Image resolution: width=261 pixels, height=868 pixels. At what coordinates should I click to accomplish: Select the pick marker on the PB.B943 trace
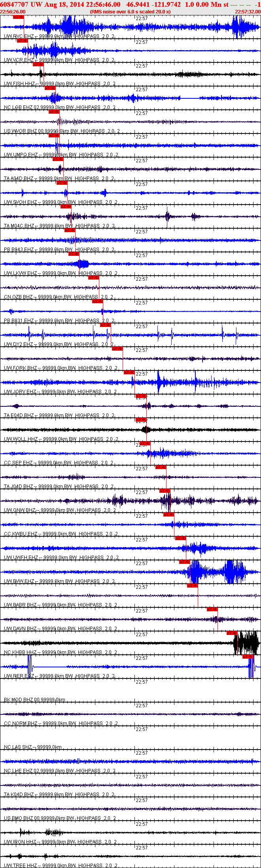70,230
